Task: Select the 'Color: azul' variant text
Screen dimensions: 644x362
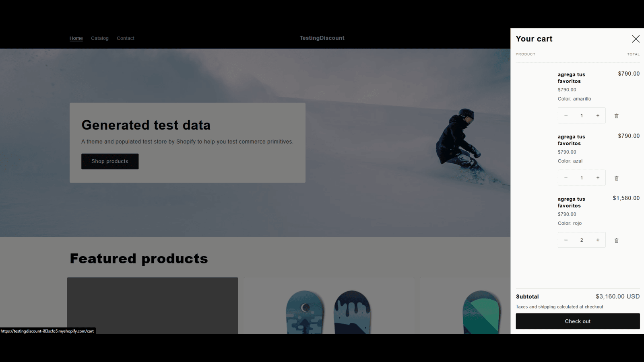Action: coord(570,161)
